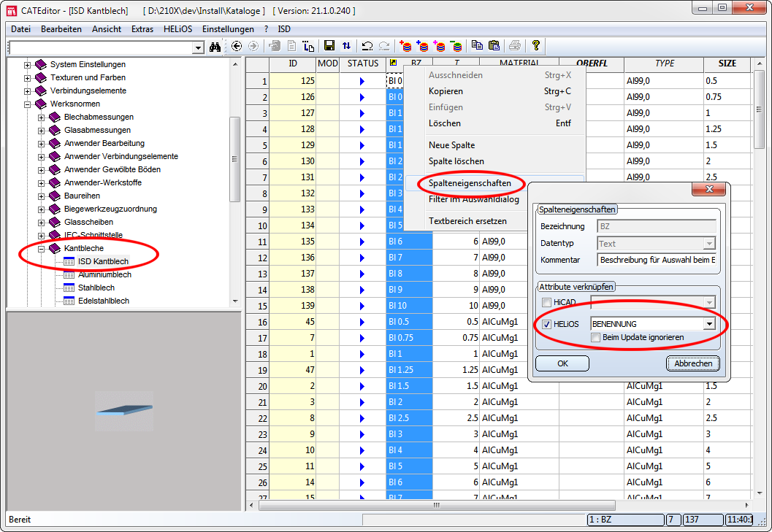The image size is (772, 532).
Task: Click the blue up-down sort arrows icon
Action: 347,46
